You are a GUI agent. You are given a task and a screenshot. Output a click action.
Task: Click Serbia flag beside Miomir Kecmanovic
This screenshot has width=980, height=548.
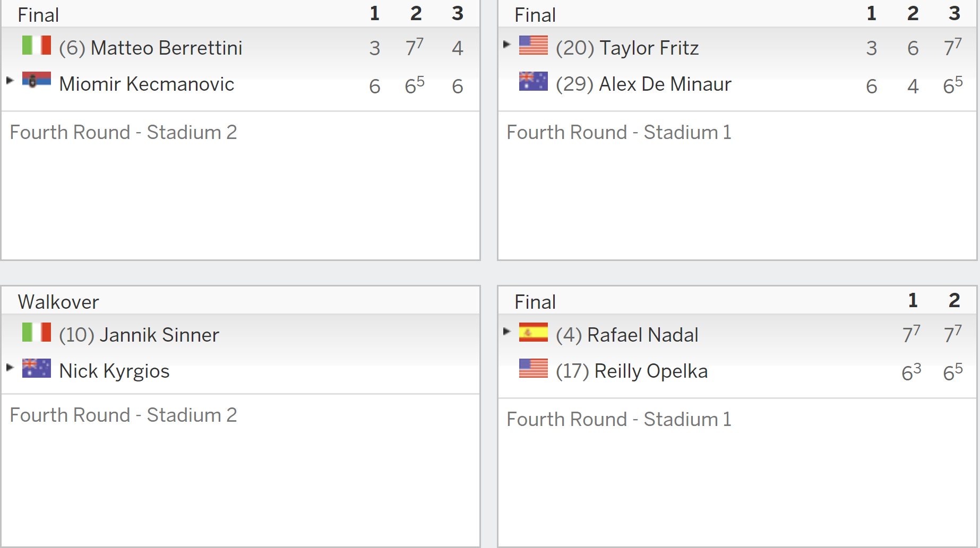(37, 80)
